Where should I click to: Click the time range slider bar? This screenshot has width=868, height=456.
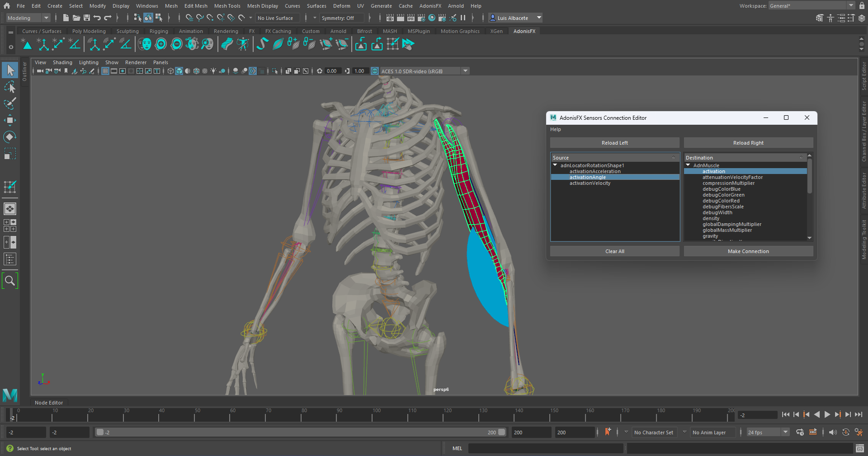pos(301,432)
